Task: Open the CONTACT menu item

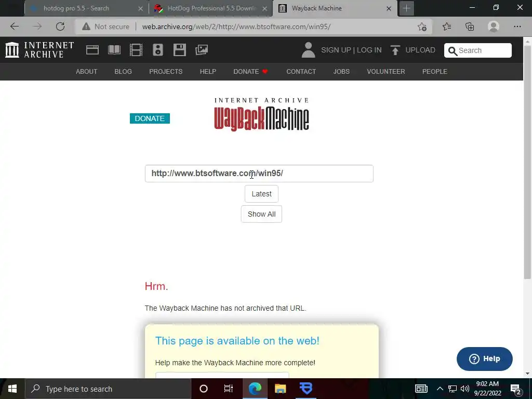Action: [x=301, y=72]
